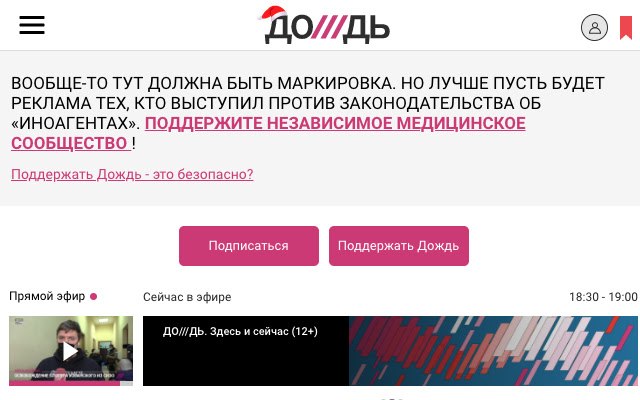Open the hamburger navigation menu
The image size is (640, 400).
pos(32,25)
